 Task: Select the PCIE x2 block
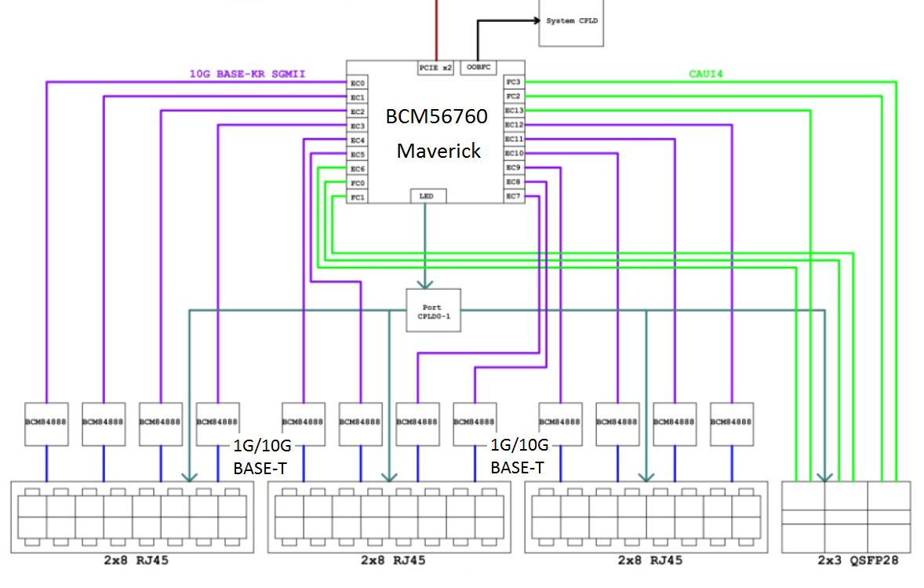(x=435, y=68)
